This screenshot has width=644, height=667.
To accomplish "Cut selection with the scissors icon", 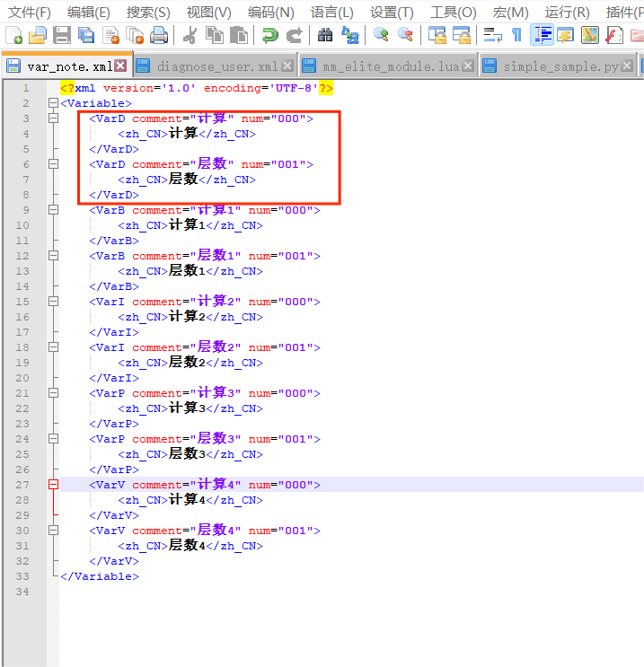I will pyautogui.click(x=190, y=35).
